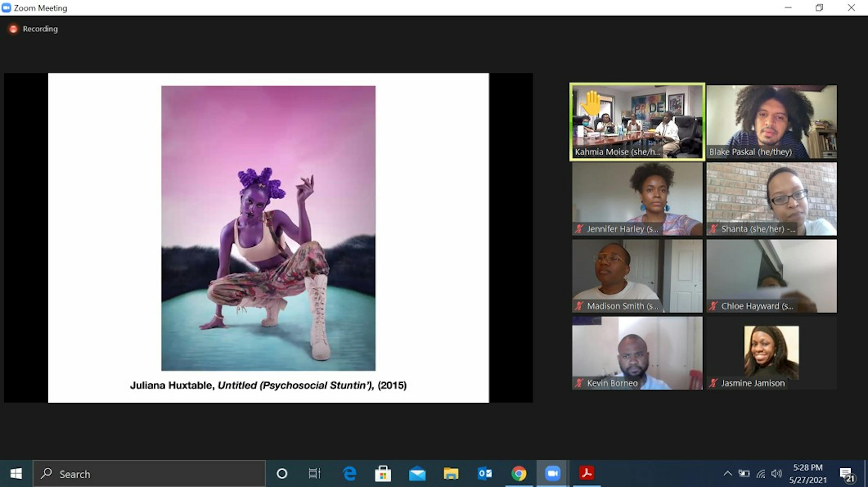This screenshot has width=868, height=487.
Task: Open Zoom from the Windows taskbar
Action: 553,473
